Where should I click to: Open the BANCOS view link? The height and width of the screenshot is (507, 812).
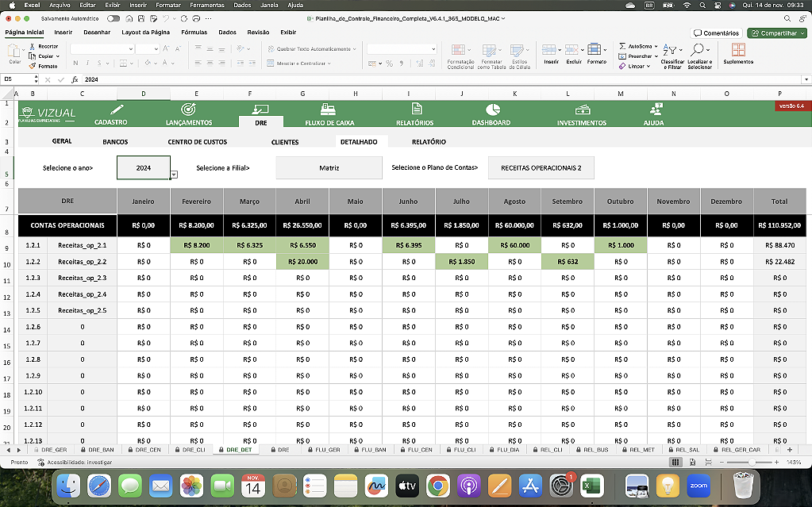tap(115, 142)
